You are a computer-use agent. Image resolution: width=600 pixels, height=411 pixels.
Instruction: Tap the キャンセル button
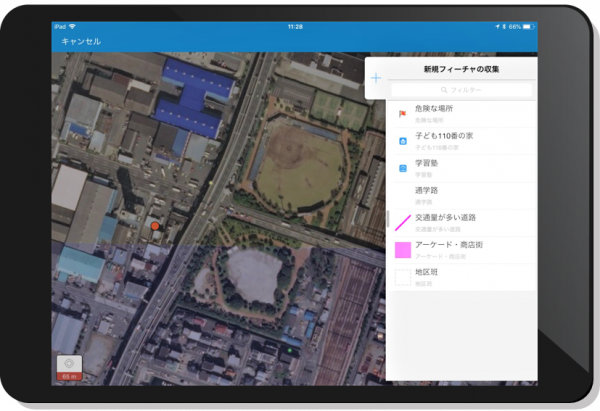coord(81,41)
